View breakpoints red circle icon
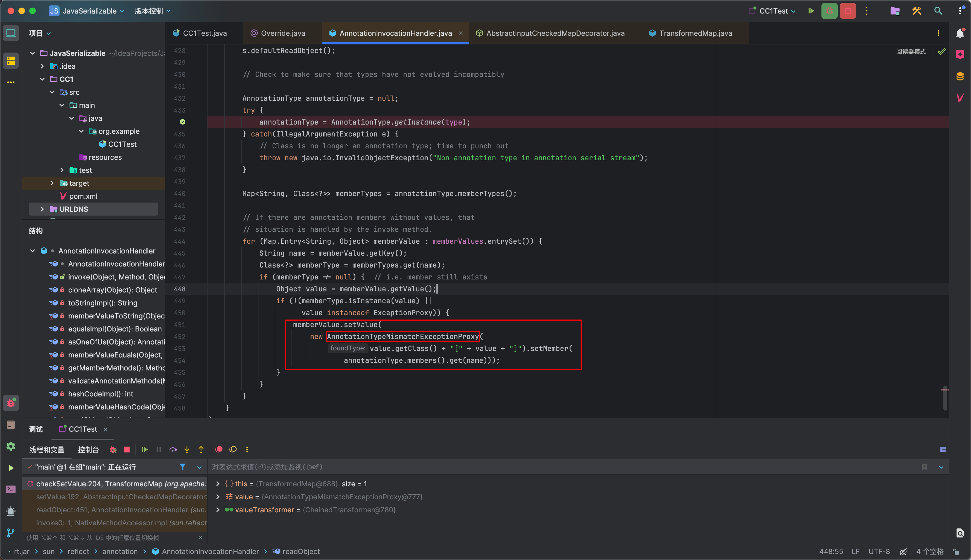 click(x=219, y=449)
